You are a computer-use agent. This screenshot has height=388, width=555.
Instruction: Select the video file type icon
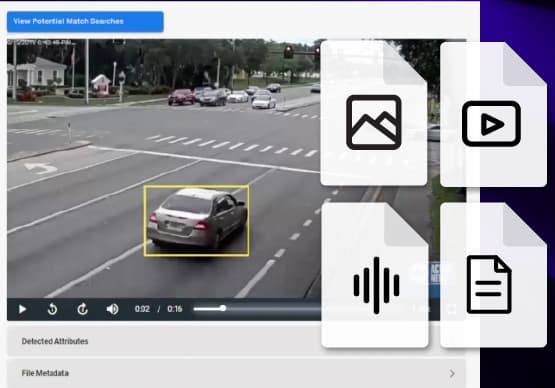[x=491, y=124]
